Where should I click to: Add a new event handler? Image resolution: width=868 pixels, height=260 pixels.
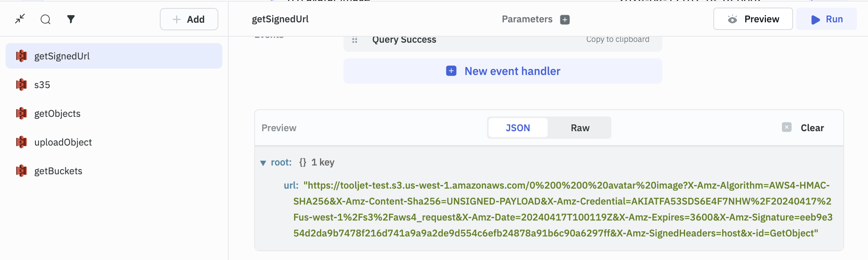coord(503,71)
